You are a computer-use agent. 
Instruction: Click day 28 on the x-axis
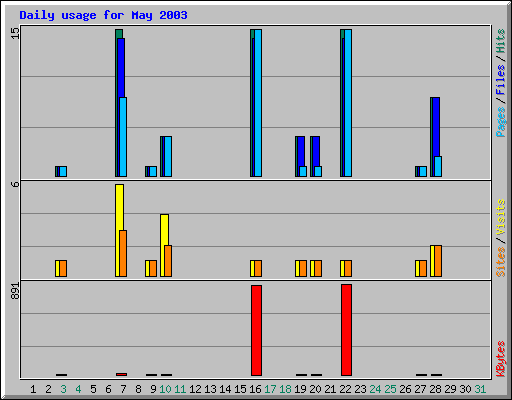[435, 389]
